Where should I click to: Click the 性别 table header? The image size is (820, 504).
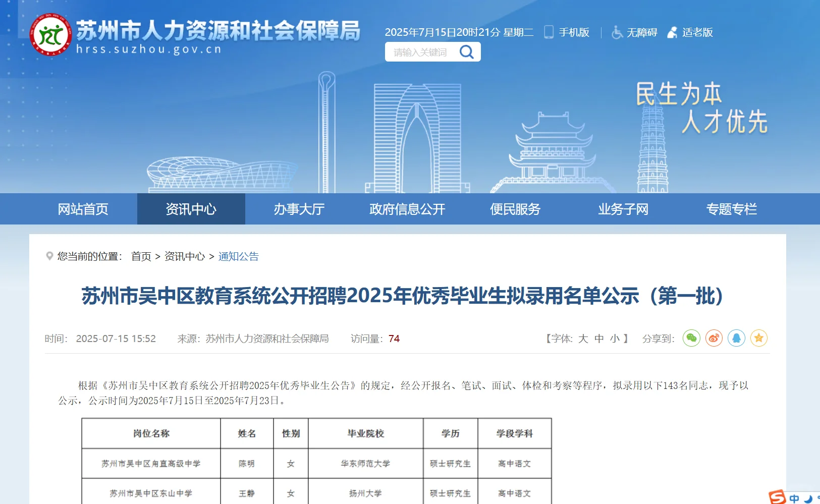click(291, 433)
